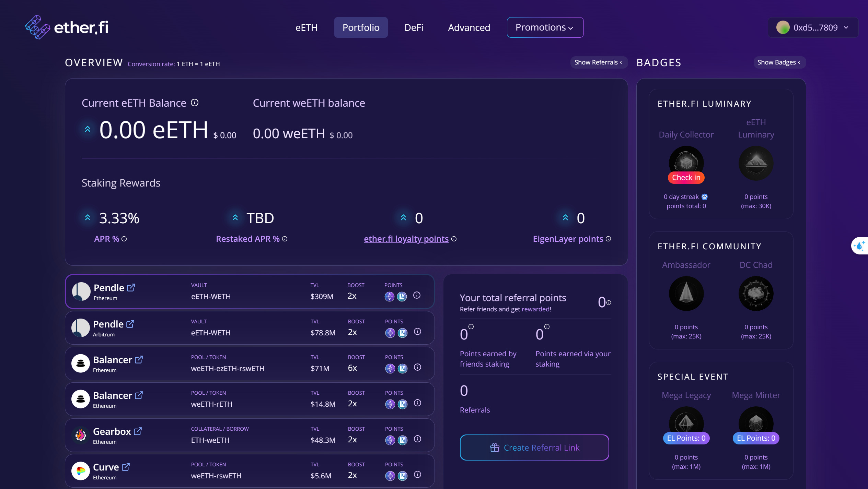The width and height of the screenshot is (868, 489).
Task: Click the ether.fi logo
Action: click(67, 27)
